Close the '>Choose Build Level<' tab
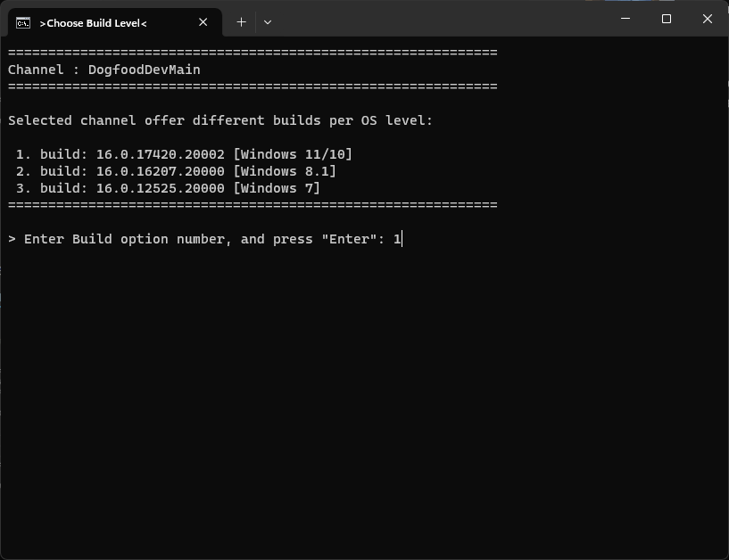 coord(203,22)
